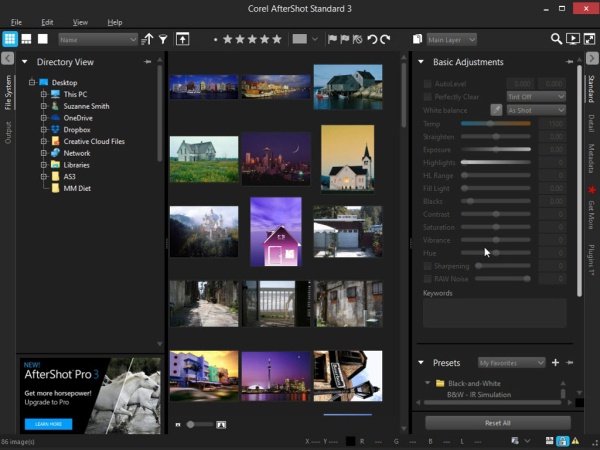Set rating to one star

(228, 39)
